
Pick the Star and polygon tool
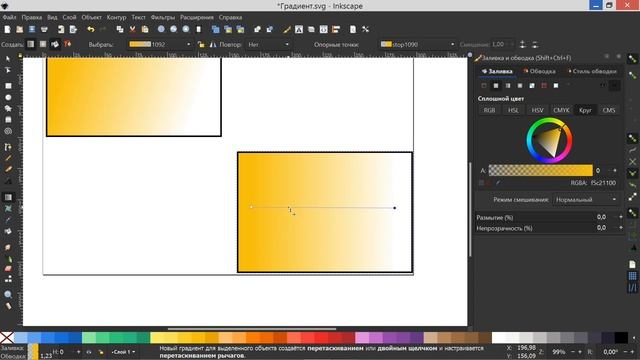(x=8, y=109)
